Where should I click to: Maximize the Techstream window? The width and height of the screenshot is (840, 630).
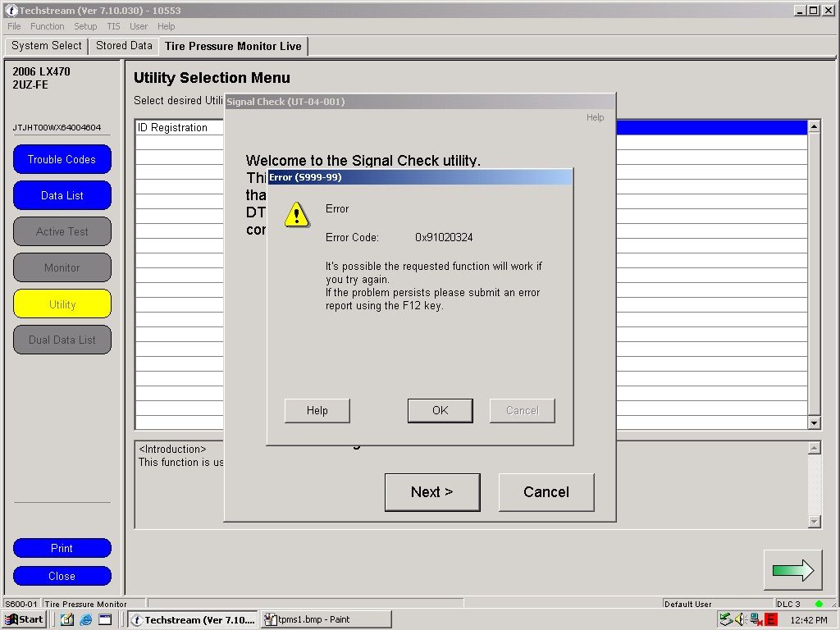[814, 10]
